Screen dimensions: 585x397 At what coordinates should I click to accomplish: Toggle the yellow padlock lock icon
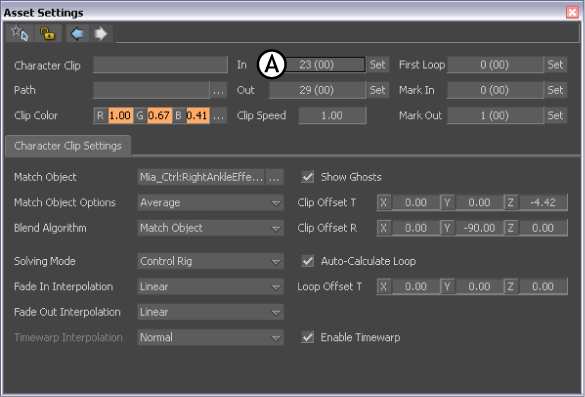coord(47,33)
